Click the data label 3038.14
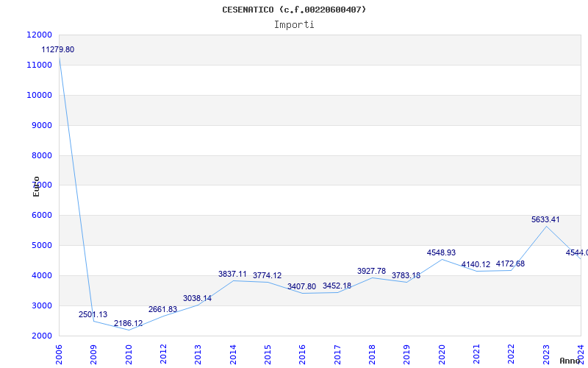Viewport: 588px width, 368px height. click(197, 299)
